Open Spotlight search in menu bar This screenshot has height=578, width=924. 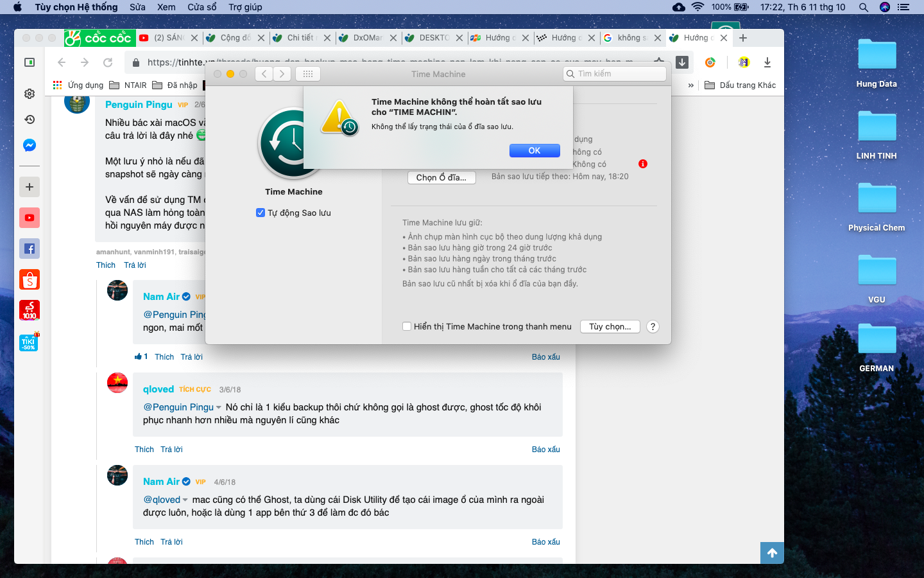click(864, 7)
